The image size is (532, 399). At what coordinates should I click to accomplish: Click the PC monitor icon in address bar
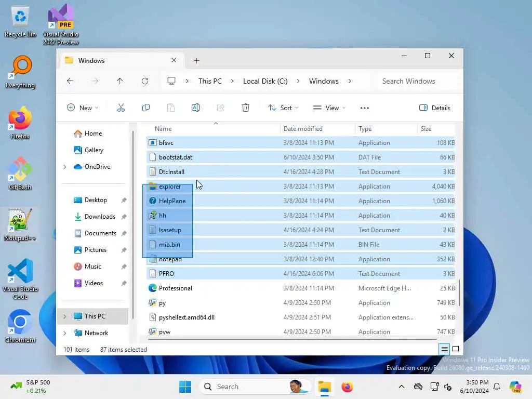[171, 81]
